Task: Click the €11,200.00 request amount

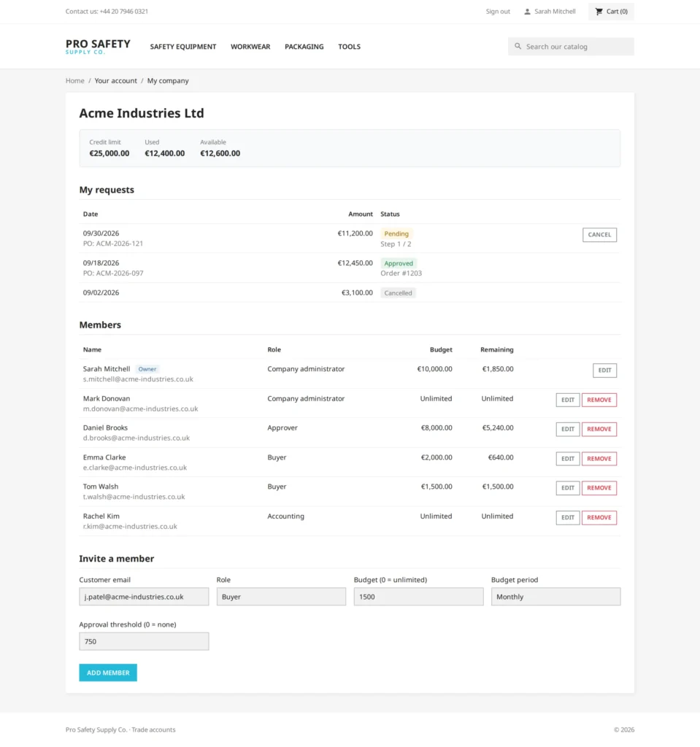Action: coord(355,233)
